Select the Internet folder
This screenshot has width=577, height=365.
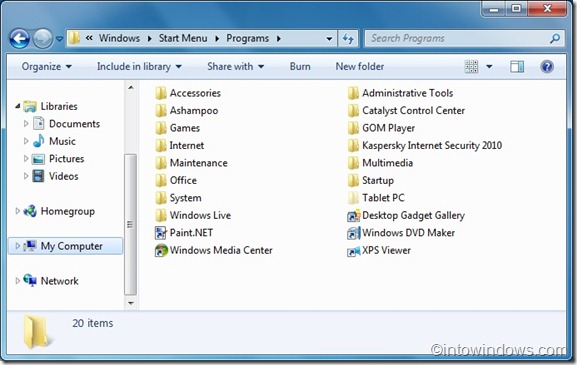click(179, 145)
